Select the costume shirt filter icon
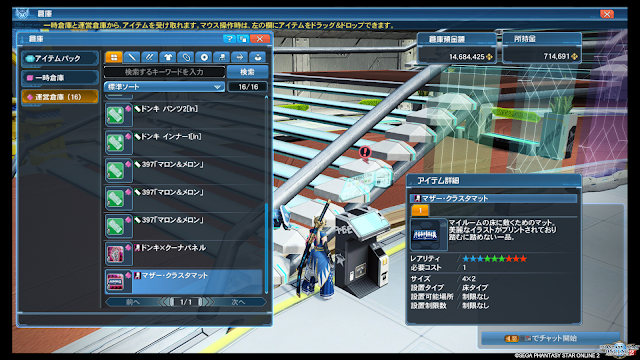The width and height of the screenshot is (640, 360). [168, 57]
